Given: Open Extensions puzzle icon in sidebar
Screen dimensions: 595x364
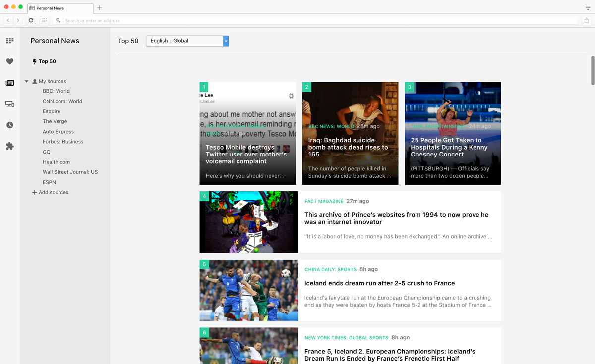Looking at the screenshot, I should click(10, 146).
